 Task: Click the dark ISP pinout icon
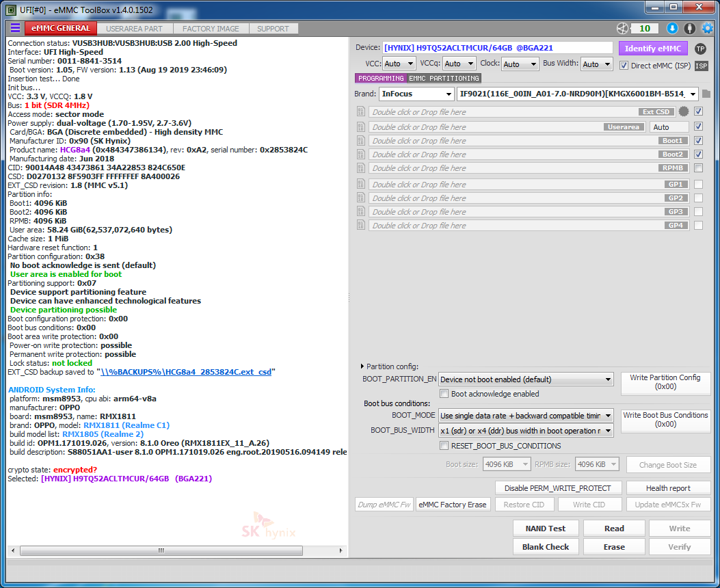point(701,66)
